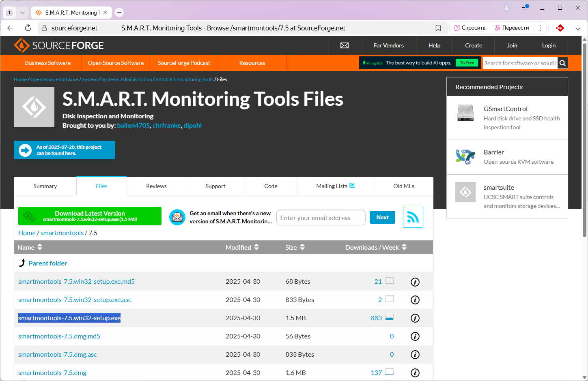The image size is (588, 381).
Task: Show info for smartmontools-7.5.win32-setup.exe
Action: [x=415, y=318]
